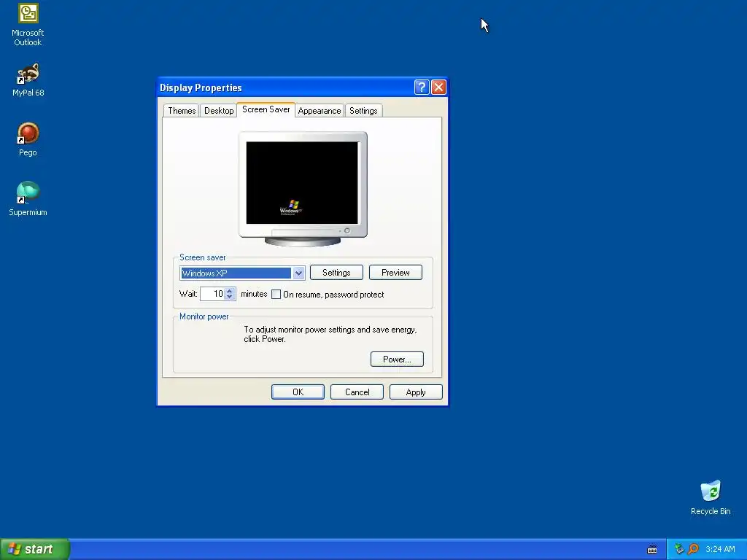Click the on-screen keyboard taskbar icon
The width and height of the screenshot is (747, 560).
pyautogui.click(x=652, y=550)
